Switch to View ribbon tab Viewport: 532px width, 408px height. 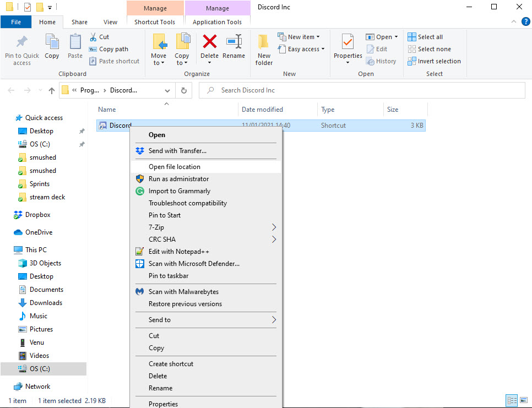tap(110, 22)
